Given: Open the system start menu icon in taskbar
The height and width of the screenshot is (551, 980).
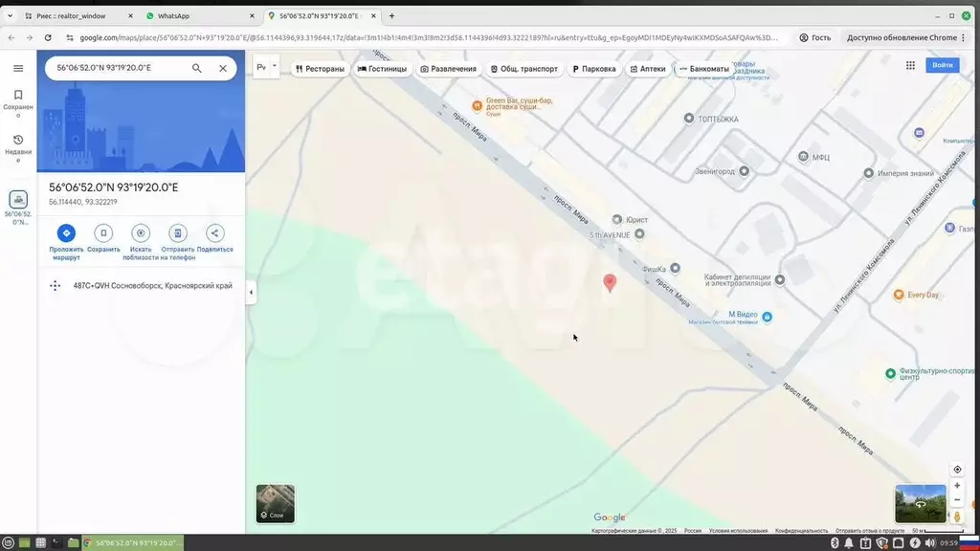Looking at the screenshot, I should coord(8,543).
